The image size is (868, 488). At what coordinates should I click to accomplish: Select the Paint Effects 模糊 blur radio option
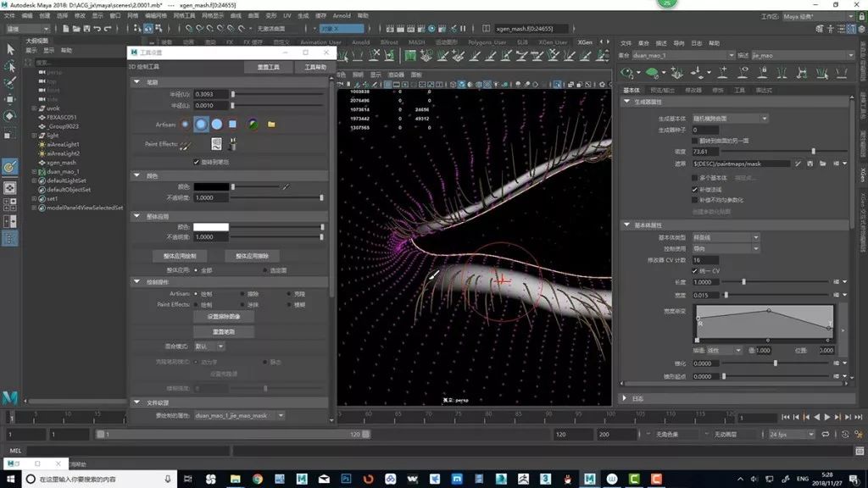[x=289, y=305]
